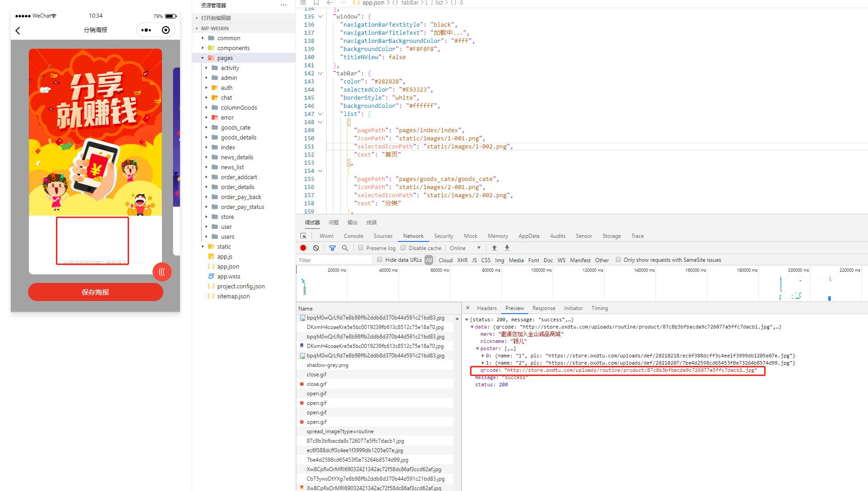868x491 pixels.
Task: Tap the share poster image in simulator
Action: (95, 132)
